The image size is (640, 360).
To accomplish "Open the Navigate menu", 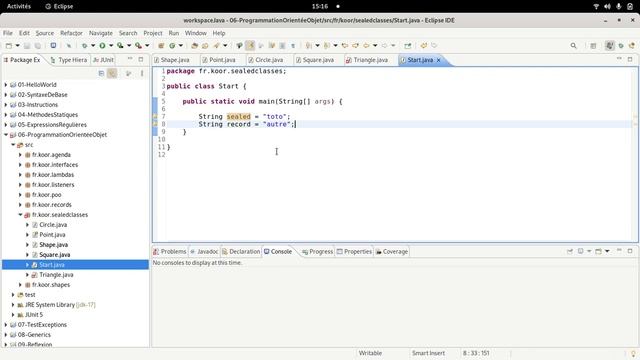I will point(100,33).
